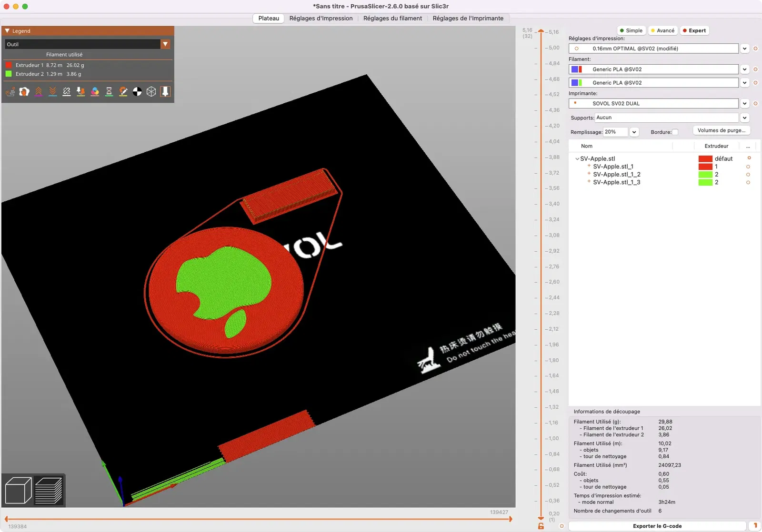Viewport: 762px width, 532px height.
Task: Open the Réglages du filament tab
Action: pyautogui.click(x=392, y=18)
